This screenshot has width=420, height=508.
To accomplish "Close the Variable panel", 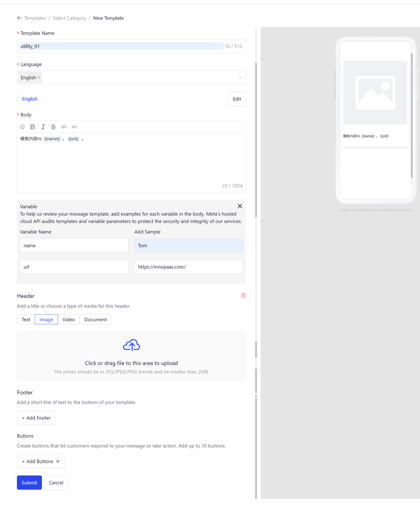I will (240, 206).
